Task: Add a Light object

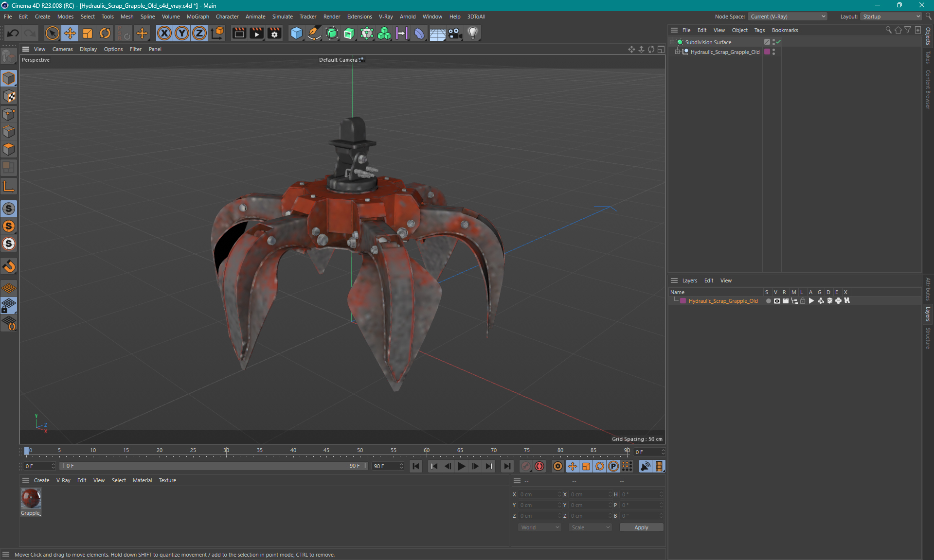Action: [473, 33]
